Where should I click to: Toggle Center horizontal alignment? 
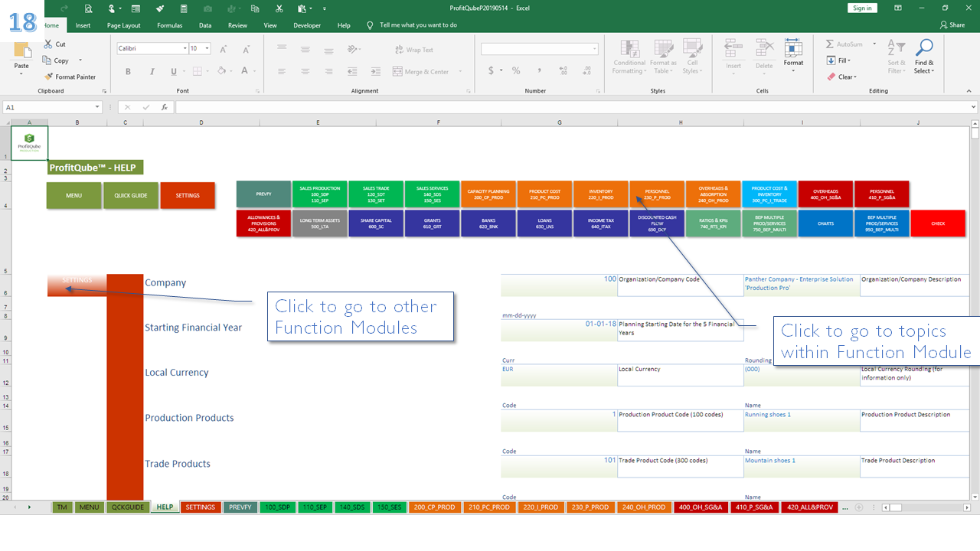[x=305, y=72]
